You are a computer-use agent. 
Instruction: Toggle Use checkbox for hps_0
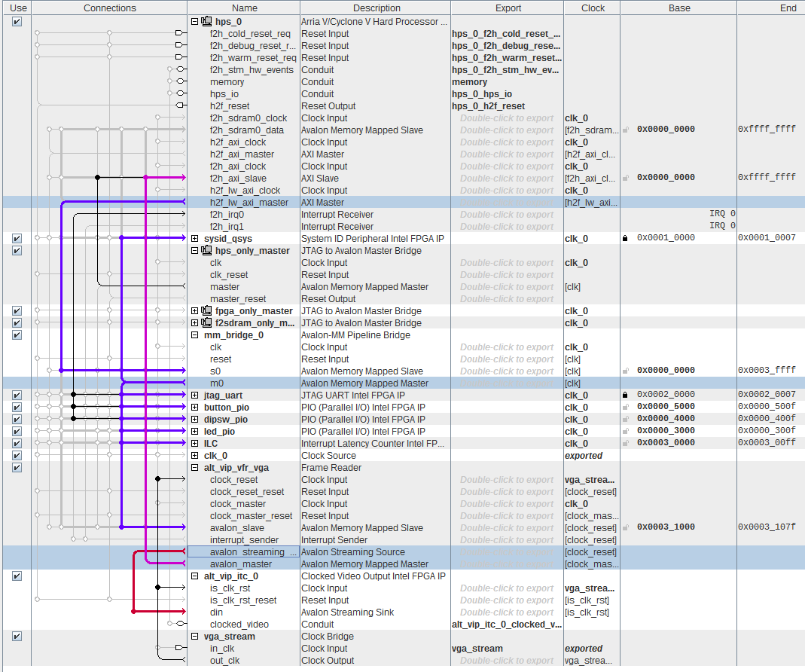click(17, 22)
